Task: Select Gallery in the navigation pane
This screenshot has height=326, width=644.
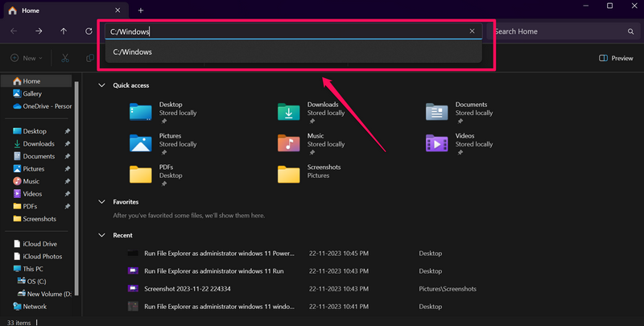Action: coord(32,93)
